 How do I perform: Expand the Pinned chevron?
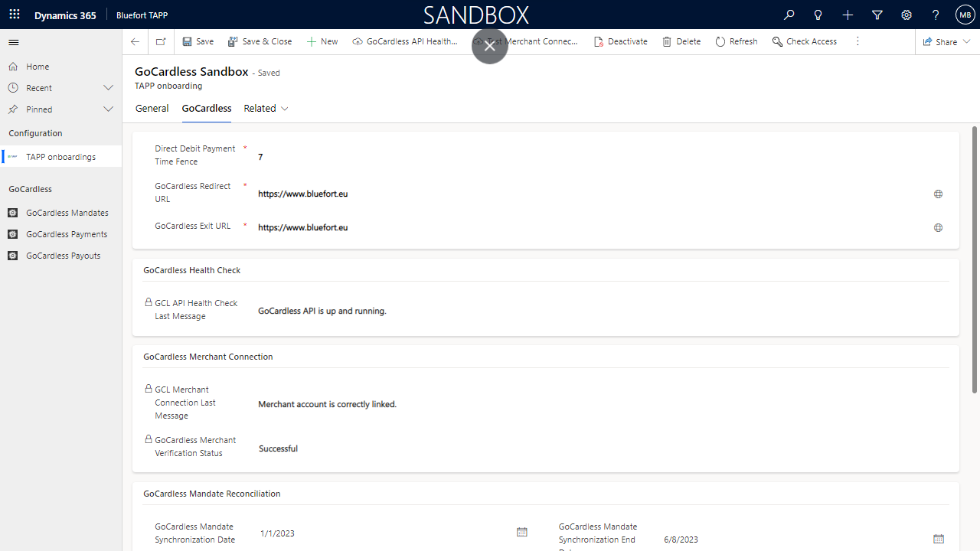[108, 109]
